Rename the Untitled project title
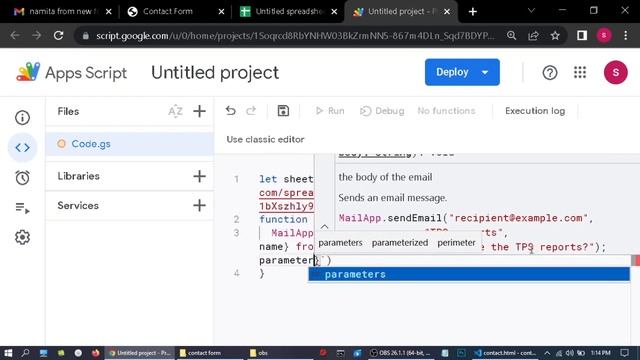Screen dimensions: 640x360 click(x=215, y=73)
